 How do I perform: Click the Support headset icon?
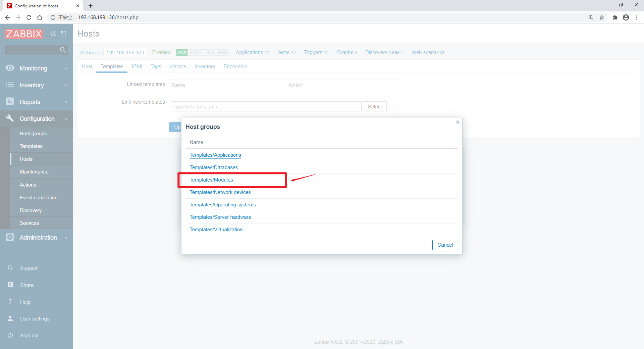tap(10, 268)
